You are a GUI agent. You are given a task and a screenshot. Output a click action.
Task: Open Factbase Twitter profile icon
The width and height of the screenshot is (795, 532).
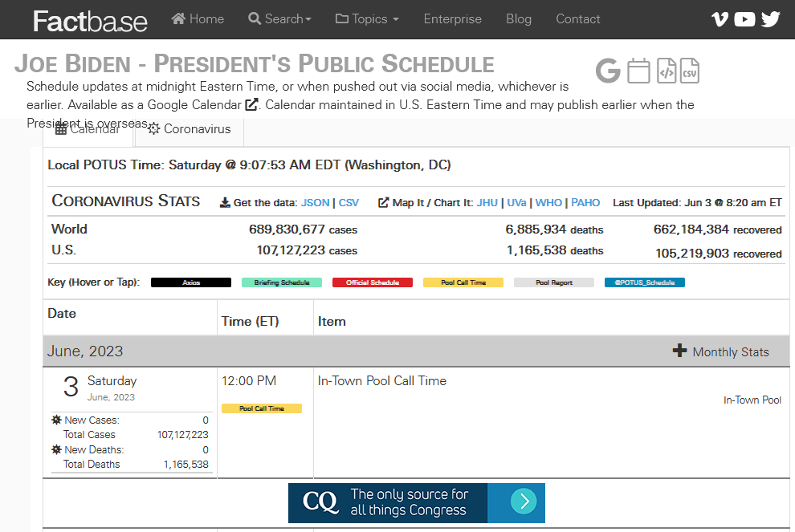770,19
